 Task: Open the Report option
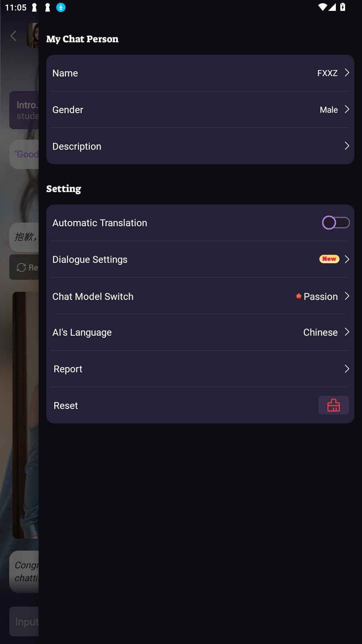68,369
